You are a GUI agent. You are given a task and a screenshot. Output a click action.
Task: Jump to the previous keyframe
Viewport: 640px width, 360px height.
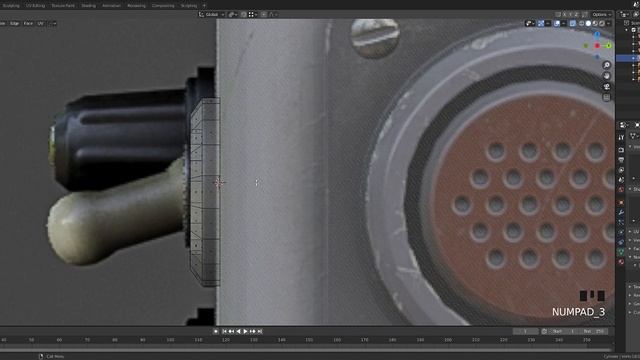[x=231, y=331]
